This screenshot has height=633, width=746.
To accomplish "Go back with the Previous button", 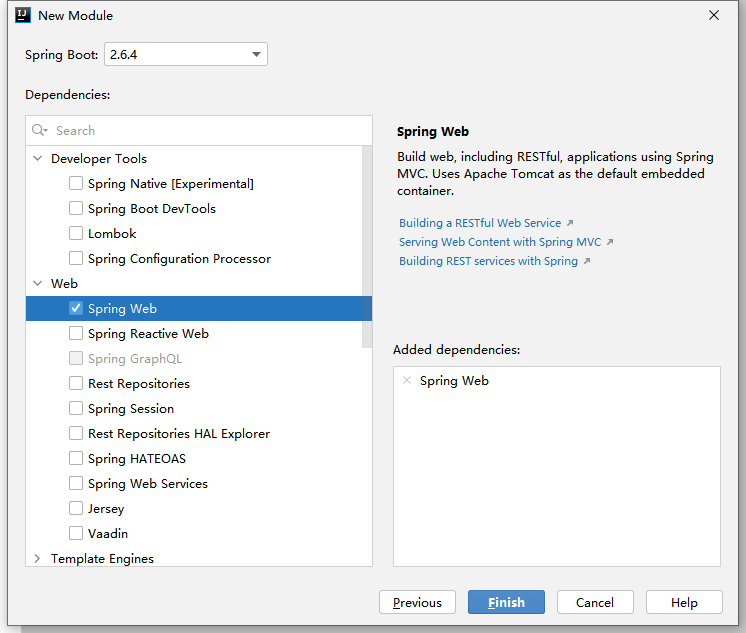I will [417, 602].
